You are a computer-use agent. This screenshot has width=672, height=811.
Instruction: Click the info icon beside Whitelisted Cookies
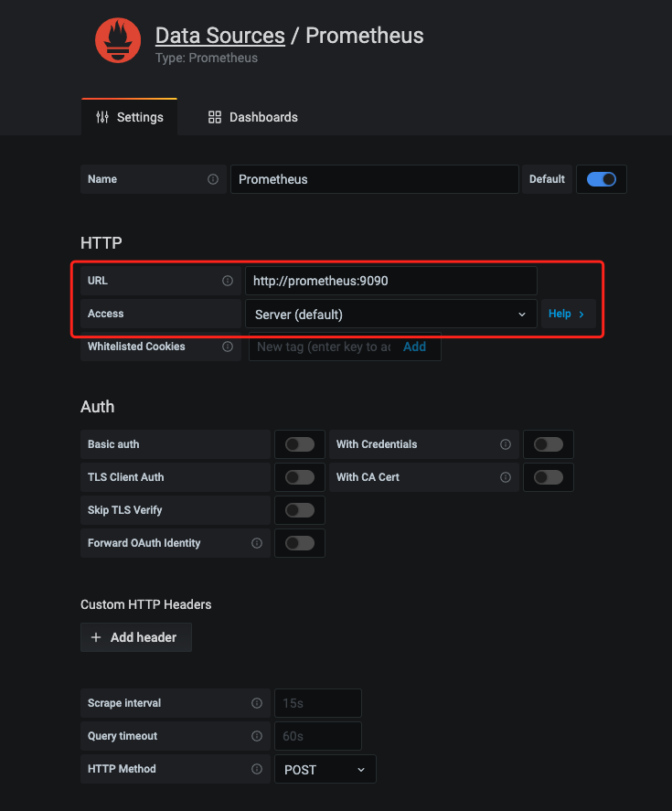point(227,347)
